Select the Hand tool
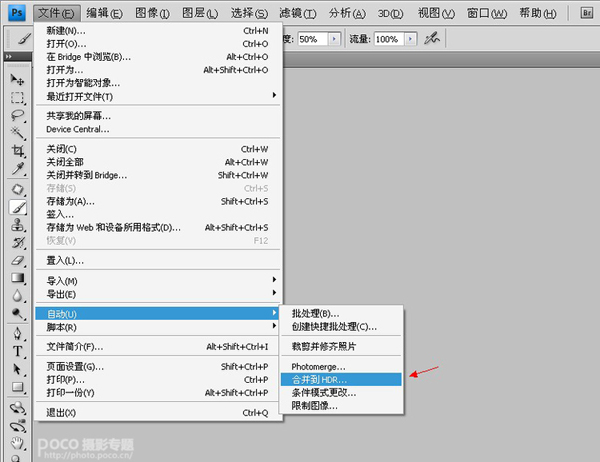Screen dimensions: 600x462 click(17, 444)
